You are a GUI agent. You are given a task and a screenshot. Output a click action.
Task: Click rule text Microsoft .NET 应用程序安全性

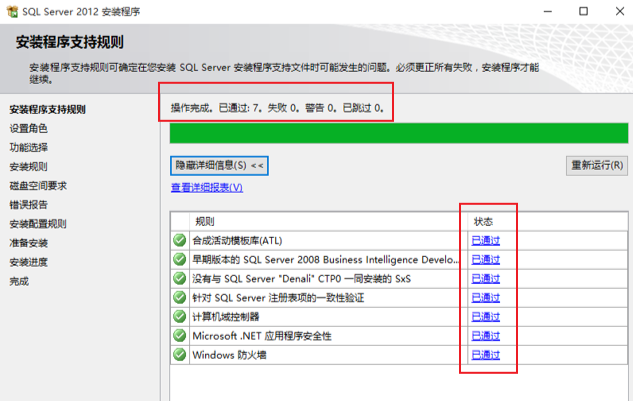(x=262, y=336)
